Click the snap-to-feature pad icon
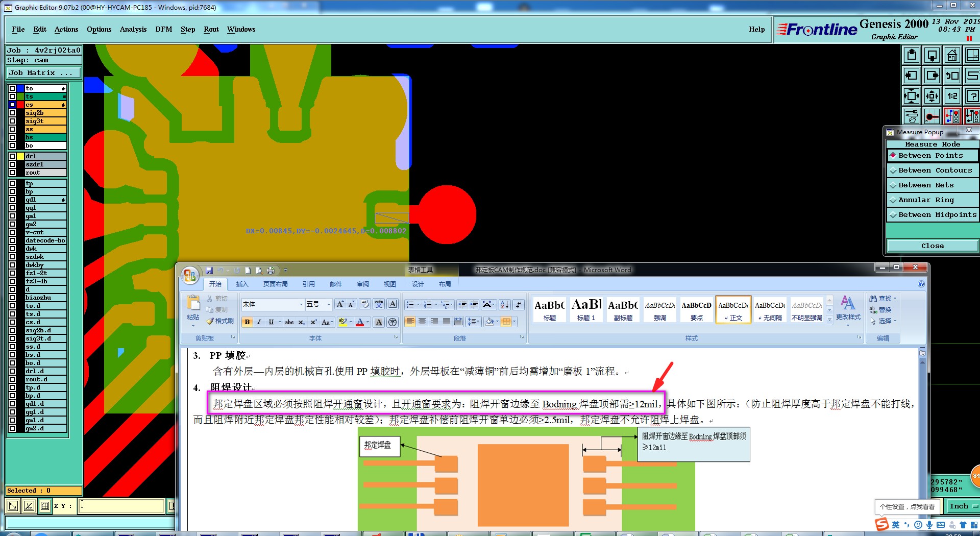Viewport: 980px width, 536px height. 932,116
